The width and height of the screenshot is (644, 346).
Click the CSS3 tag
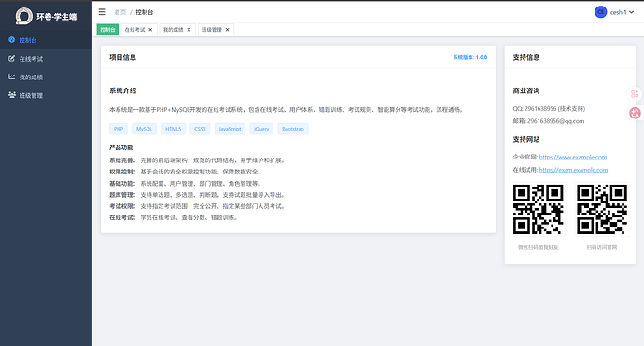point(200,129)
